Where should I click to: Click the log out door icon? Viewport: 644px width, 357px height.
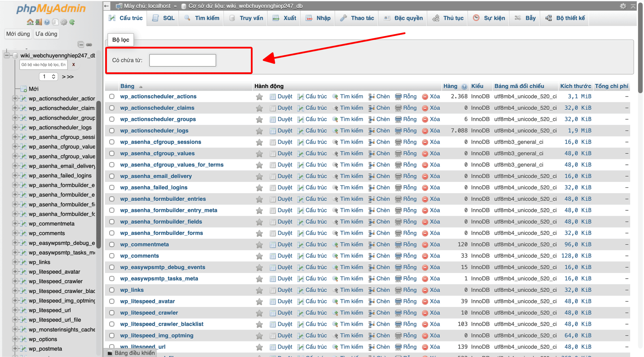click(38, 22)
